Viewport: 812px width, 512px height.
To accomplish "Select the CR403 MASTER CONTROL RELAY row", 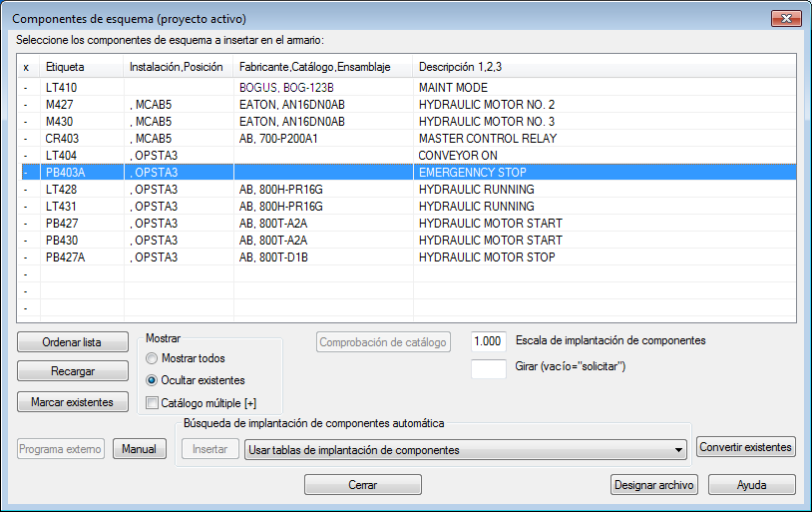I will [x=408, y=139].
